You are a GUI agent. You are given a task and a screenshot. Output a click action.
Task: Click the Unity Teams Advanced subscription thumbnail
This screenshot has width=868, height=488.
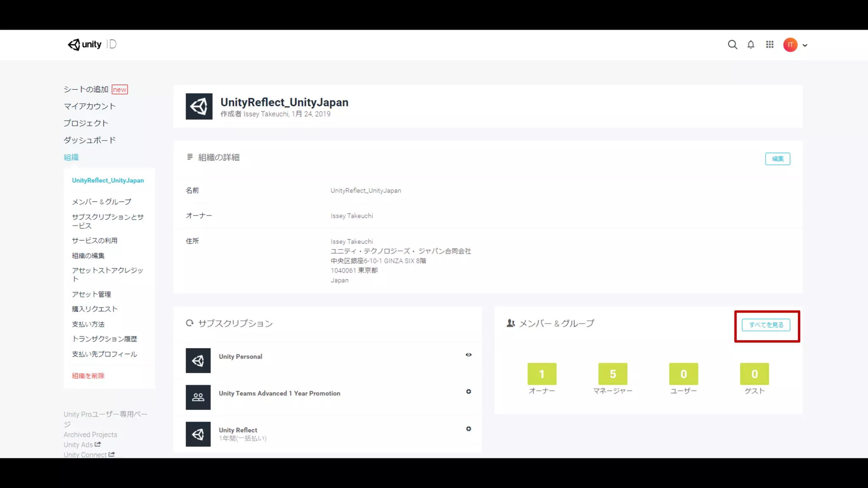tap(198, 397)
